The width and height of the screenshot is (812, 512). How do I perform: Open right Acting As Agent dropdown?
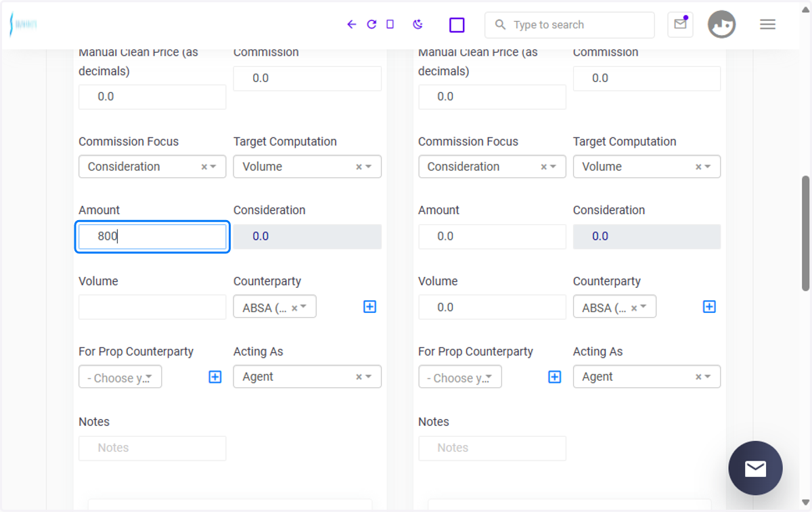(x=647, y=377)
